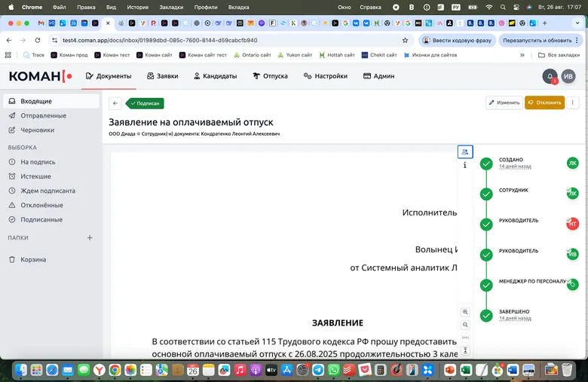
Task: Zoom out the document with the magnifier minus
Action: click(465, 325)
